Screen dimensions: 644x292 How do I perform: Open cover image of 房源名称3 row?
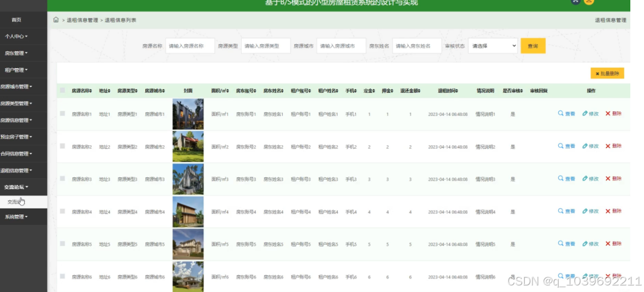(188, 179)
